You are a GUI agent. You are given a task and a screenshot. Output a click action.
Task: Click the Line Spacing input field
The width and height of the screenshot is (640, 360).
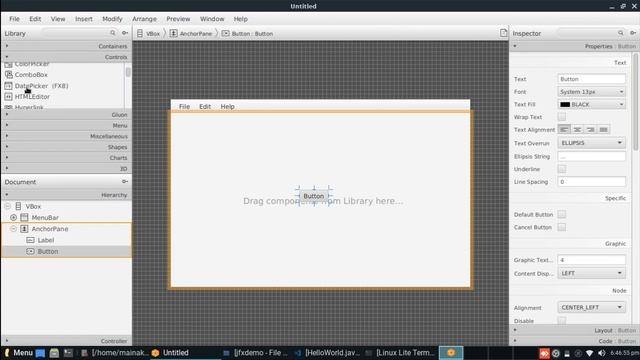591,182
